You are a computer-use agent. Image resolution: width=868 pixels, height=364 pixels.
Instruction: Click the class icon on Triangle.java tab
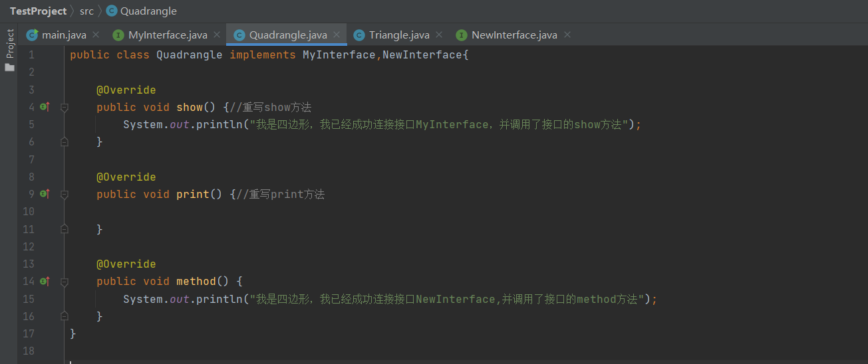(359, 35)
